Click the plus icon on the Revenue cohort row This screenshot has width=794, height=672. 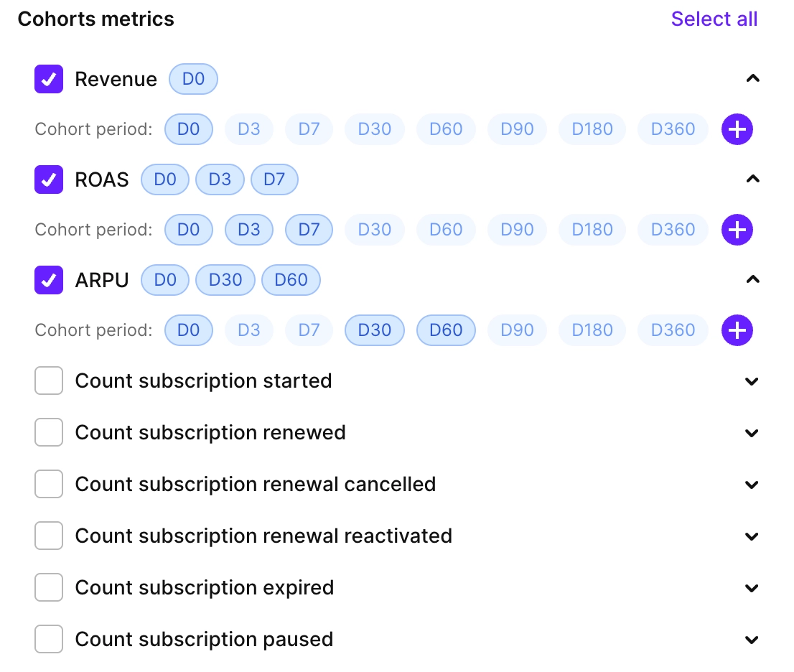(737, 129)
